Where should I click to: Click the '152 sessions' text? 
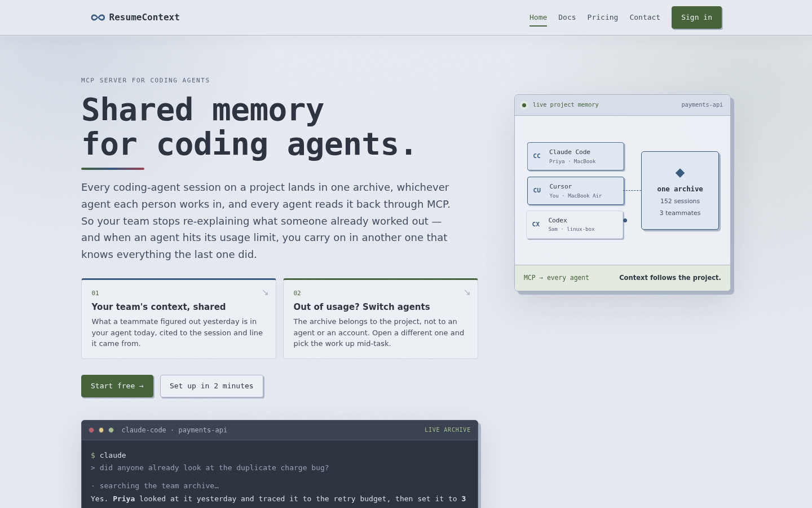[x=680, y=201]
